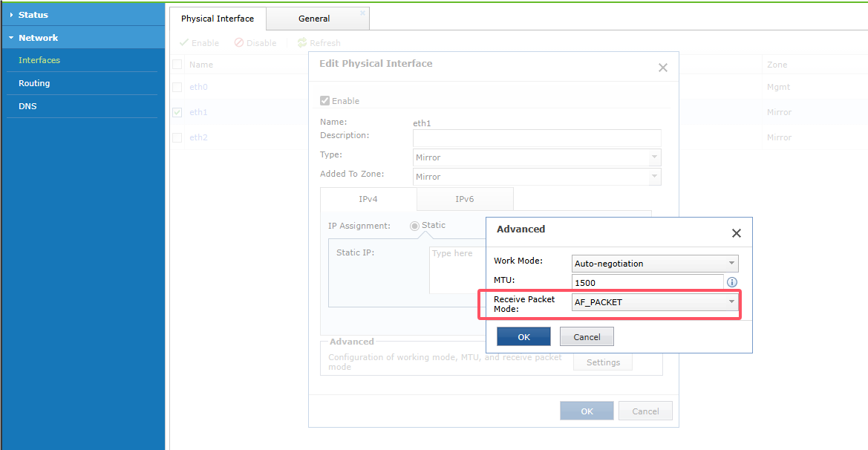868x450 pixels.
Task: Click the Refresh toolbar icon
Action: tap(302, 43)
